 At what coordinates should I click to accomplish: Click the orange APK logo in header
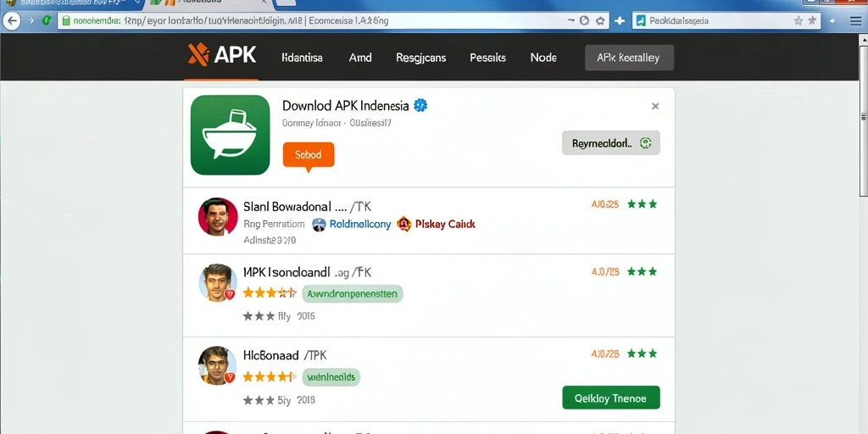(x=222, y=55)
